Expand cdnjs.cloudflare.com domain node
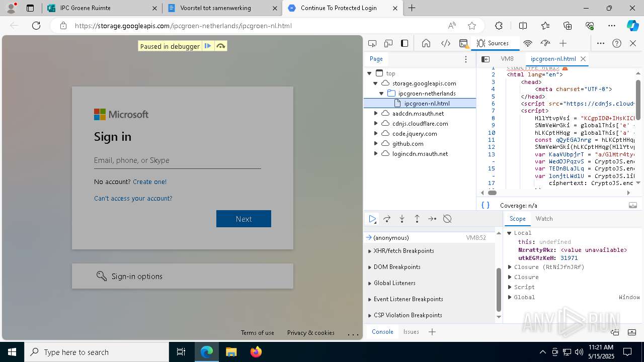Viewport: 644px width, 362px height. tap(375, 124)
